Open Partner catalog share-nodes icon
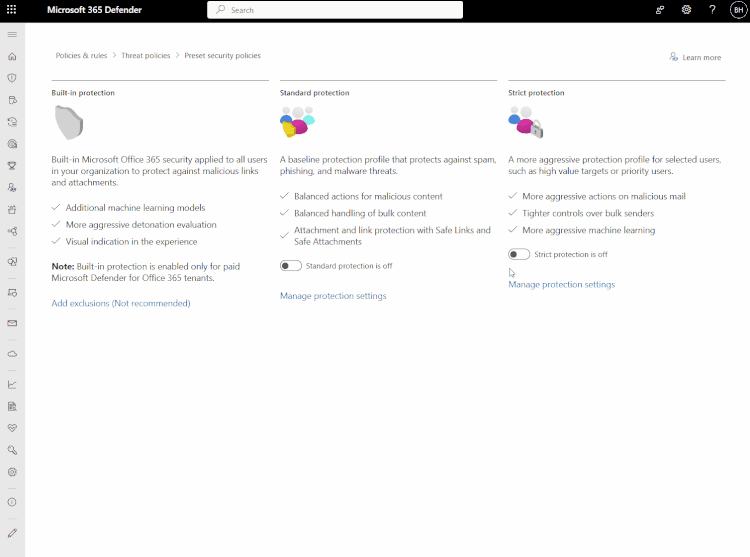 pyautogui.click(x=12, y=231)
